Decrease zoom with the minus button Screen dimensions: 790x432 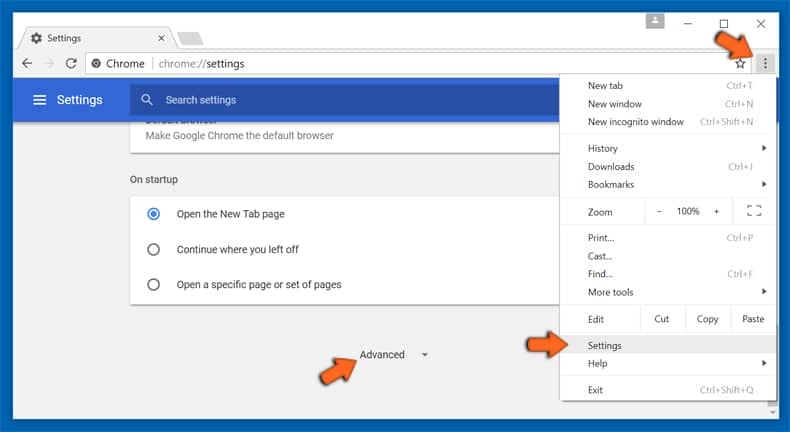(659, 212)
